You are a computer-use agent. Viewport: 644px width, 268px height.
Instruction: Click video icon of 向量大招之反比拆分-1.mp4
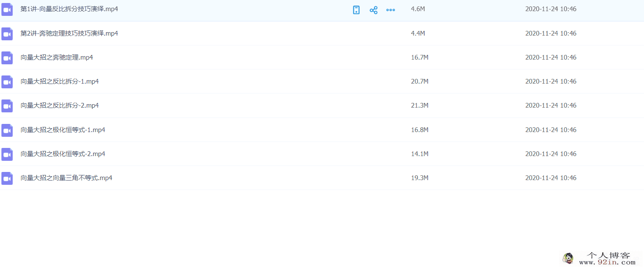(x=7, y=81)
